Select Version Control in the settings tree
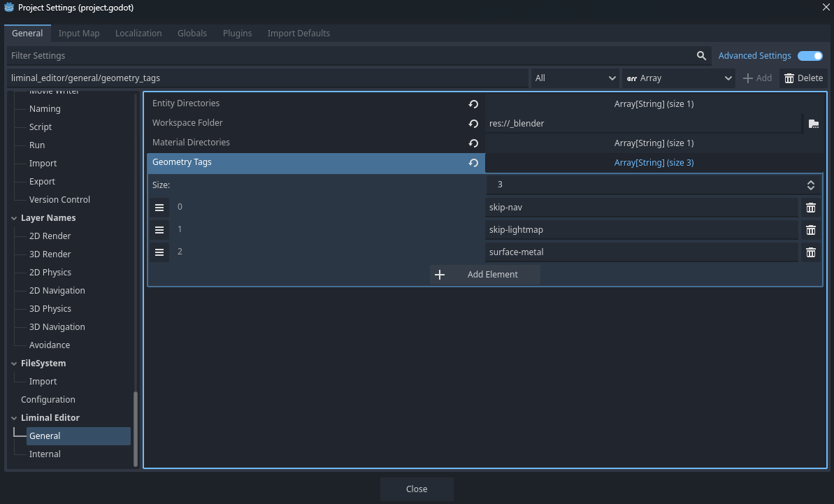This screenshot has height=504, width=834. 59,200
